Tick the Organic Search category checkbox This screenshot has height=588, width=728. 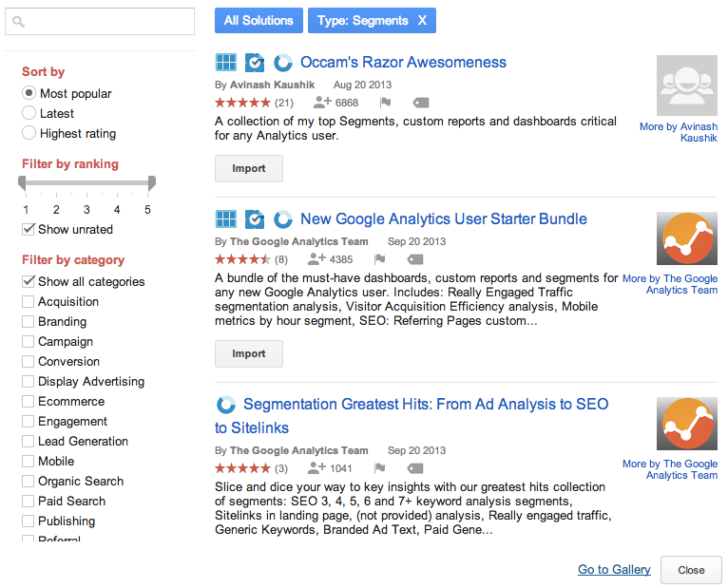[28, 481]
